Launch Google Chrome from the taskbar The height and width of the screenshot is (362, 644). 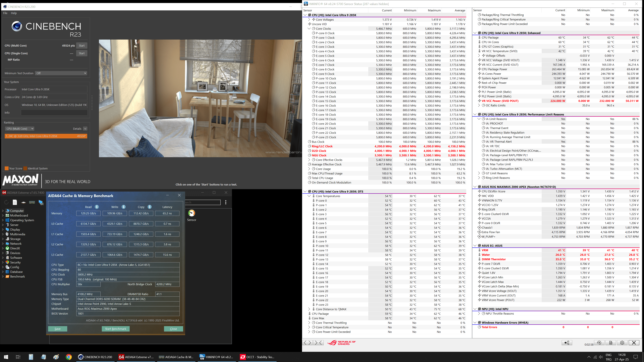tap(69, 357)
